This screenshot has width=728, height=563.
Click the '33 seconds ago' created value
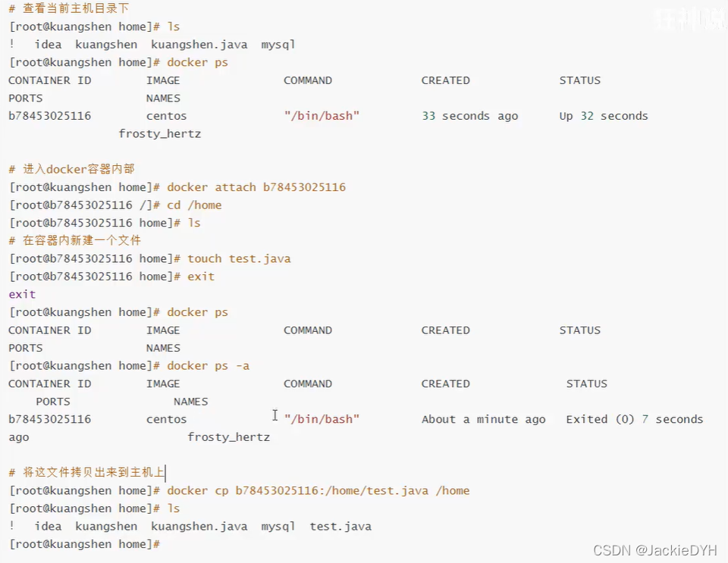469,116
